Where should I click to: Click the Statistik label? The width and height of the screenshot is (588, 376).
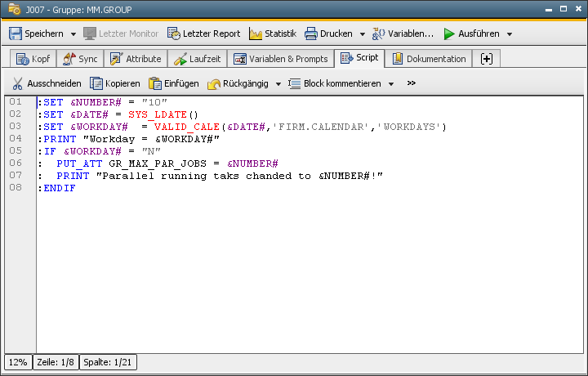point(280,34)
